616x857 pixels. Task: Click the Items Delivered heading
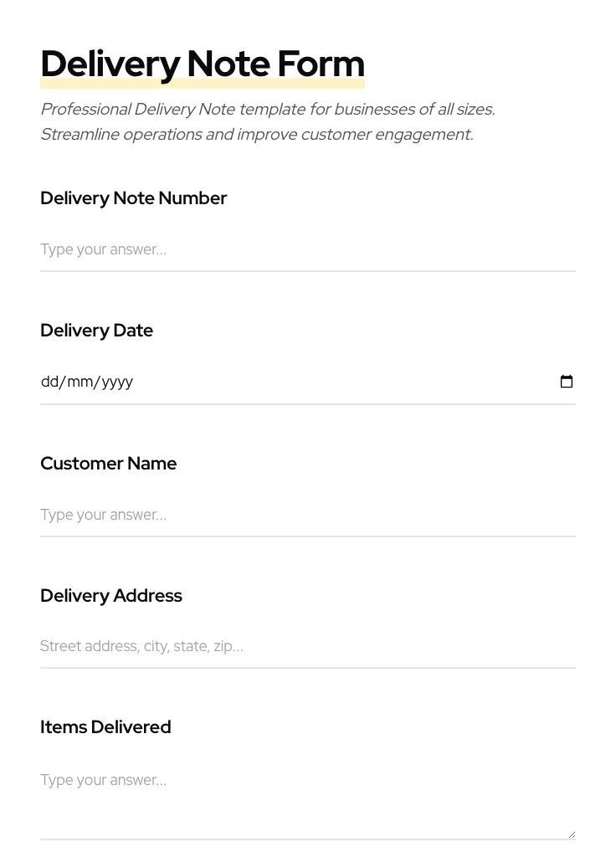[105, 727]
